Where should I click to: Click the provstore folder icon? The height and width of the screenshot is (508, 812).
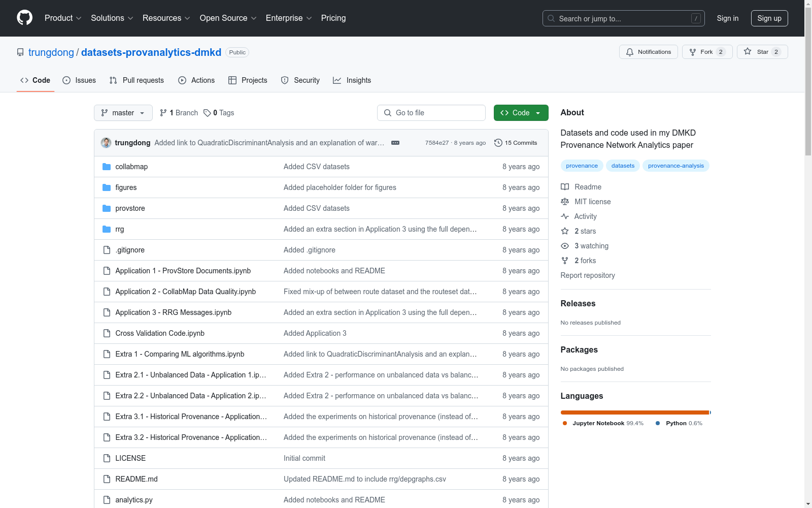107,208
